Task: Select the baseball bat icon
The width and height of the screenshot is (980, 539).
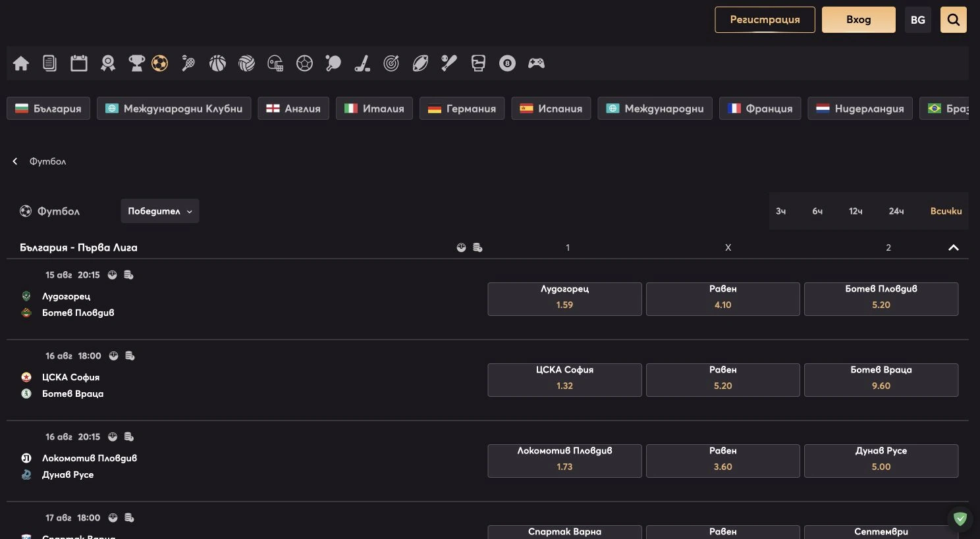Action: (449, 63)
